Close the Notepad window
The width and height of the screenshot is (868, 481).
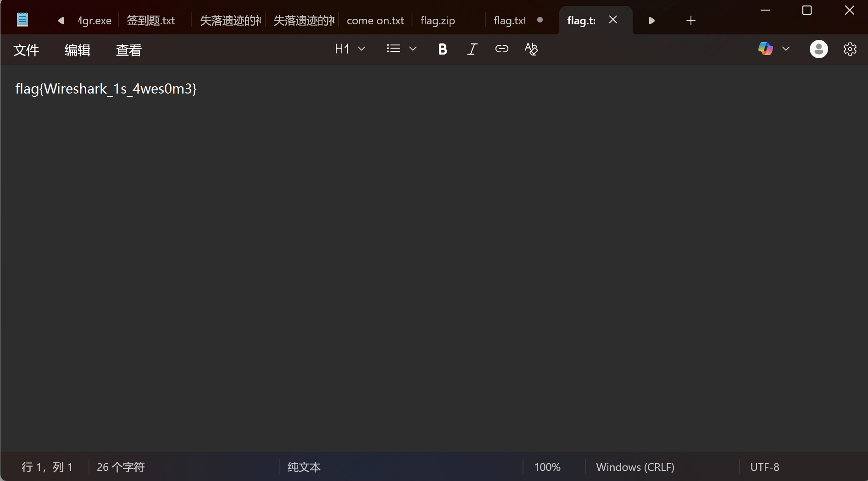(849, 10)
